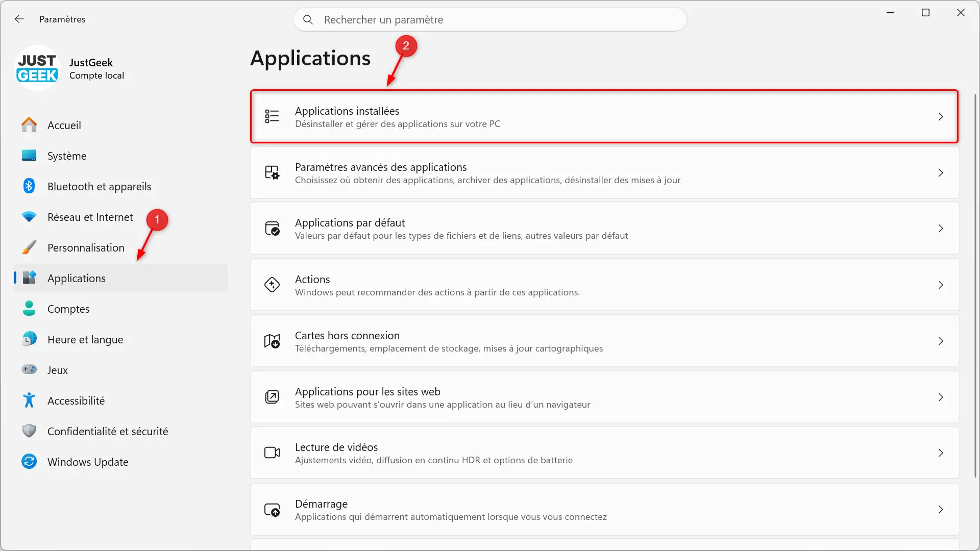Open Applications par défaut chevron
Image resolution: width=980 pixels, height=551 pixels.
tap(941, 229)
